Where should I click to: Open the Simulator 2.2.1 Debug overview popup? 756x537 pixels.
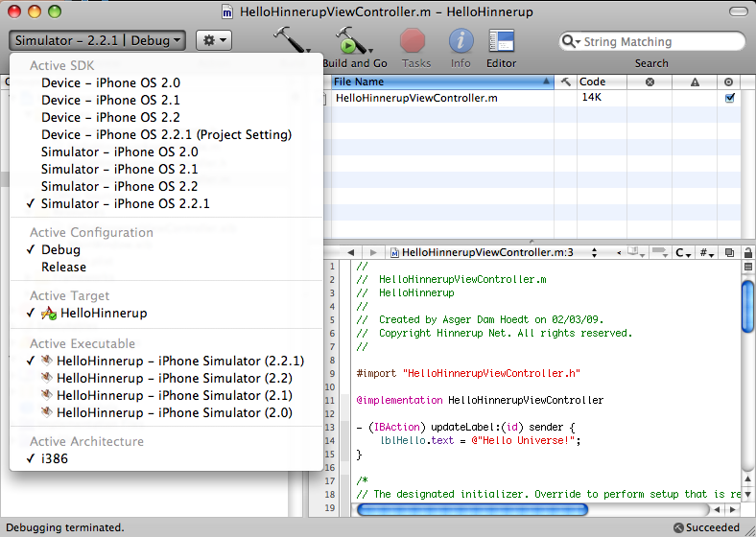point(97,40)
